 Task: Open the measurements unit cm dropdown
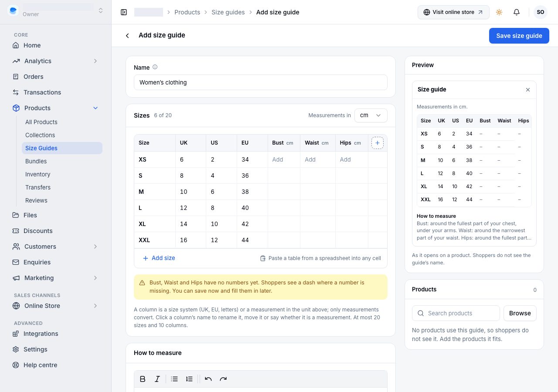(x=371, y=115)
